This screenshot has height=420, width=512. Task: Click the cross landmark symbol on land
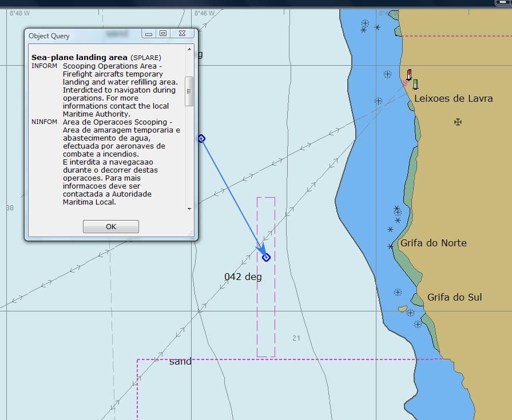458,122
